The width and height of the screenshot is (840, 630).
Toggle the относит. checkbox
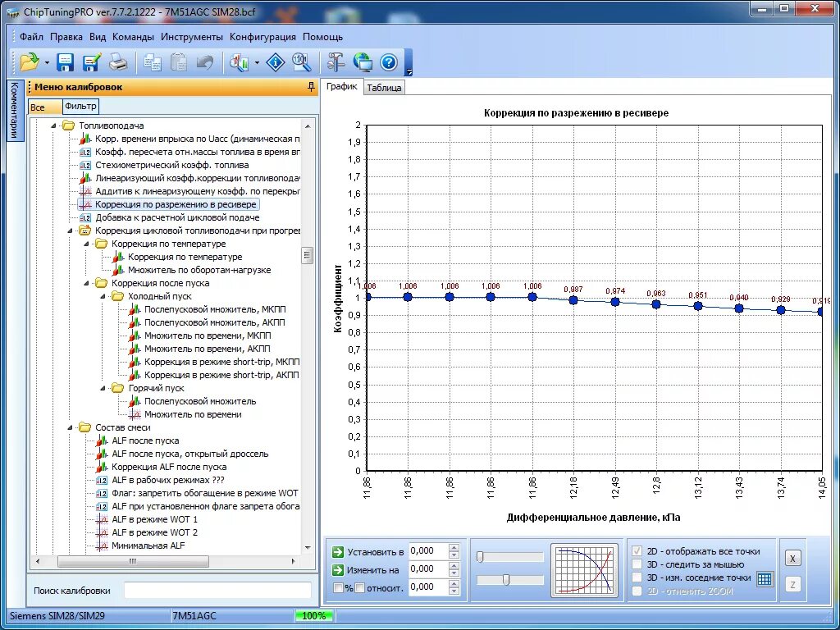pos(360,587)
